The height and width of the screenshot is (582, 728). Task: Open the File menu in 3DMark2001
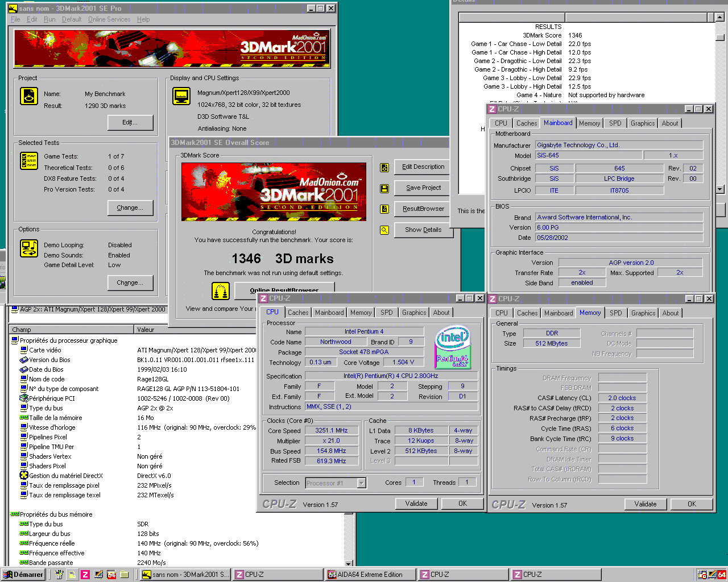(x=15, y=19)
